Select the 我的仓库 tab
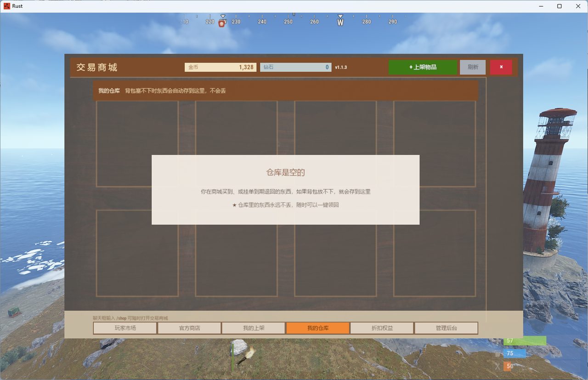The width and height of the screenshot is (588, 380). coord(318,328)
